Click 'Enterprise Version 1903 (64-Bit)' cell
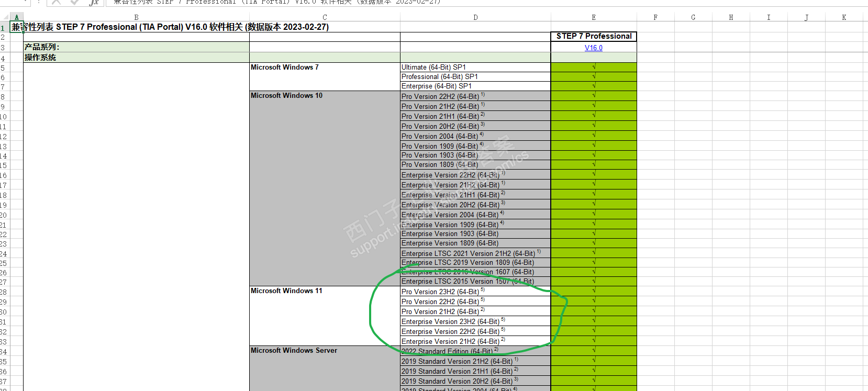 click(x=475, y=234)
